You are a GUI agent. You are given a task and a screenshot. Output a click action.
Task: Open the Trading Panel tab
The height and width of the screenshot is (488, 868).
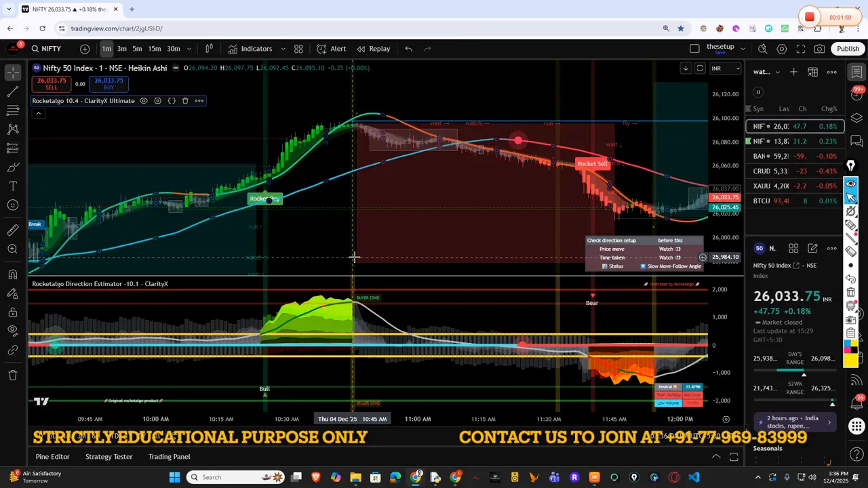coord(169,456)
